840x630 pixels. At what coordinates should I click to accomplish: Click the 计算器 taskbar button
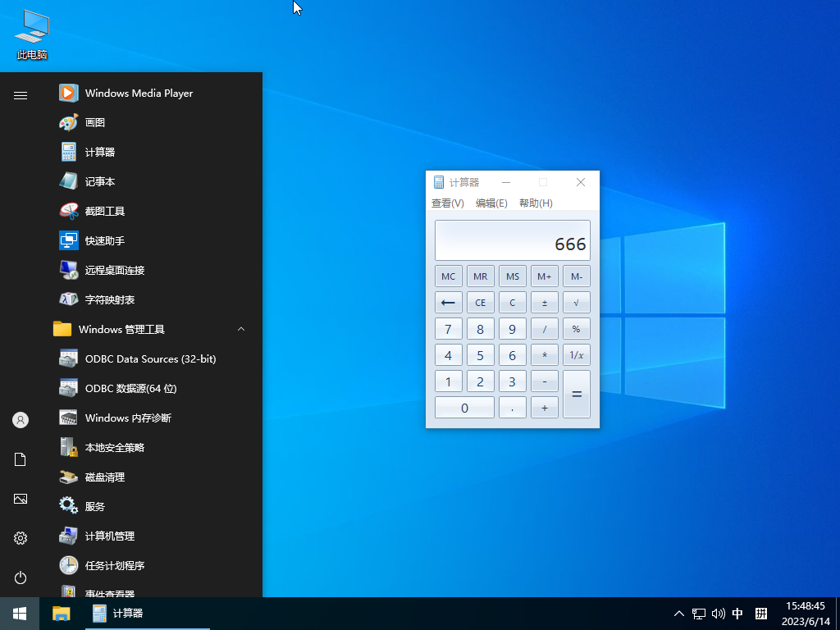(x=148, y=614)
